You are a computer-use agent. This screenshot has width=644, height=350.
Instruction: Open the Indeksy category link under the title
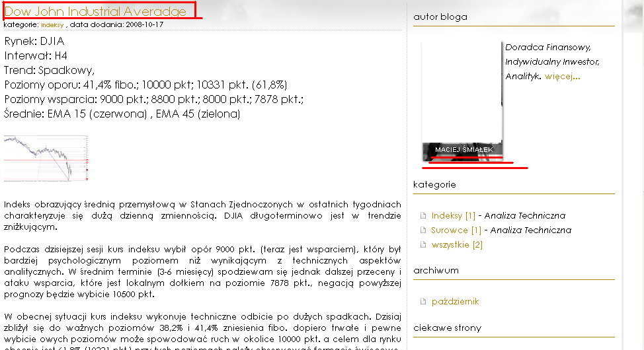[52, 25]
